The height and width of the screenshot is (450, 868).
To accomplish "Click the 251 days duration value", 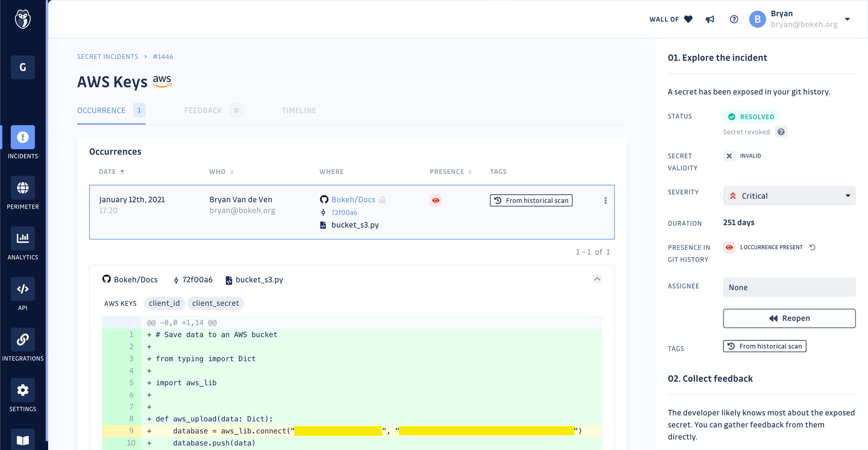I will click(739, 222).
